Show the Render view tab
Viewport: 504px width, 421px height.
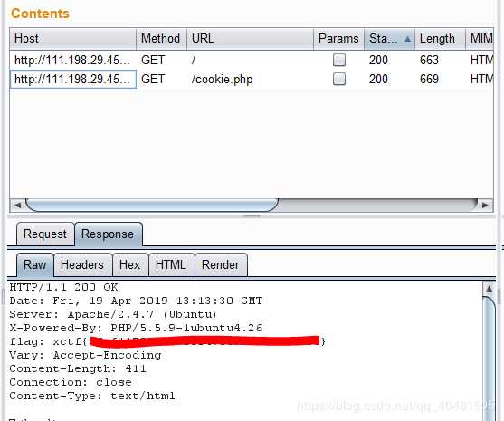click(x=221, y=265)
